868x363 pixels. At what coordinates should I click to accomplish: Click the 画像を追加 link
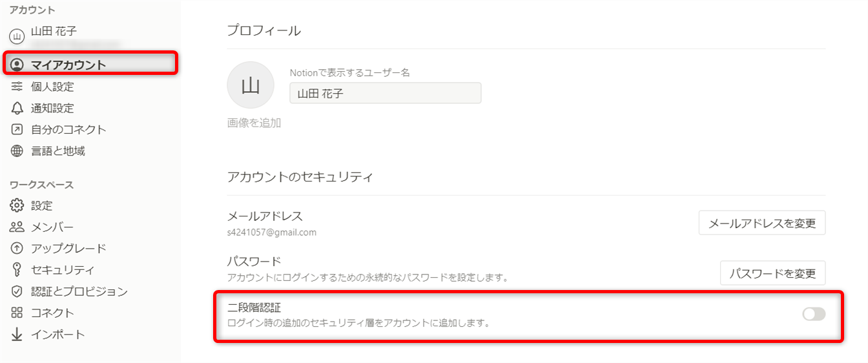(254, 123)
